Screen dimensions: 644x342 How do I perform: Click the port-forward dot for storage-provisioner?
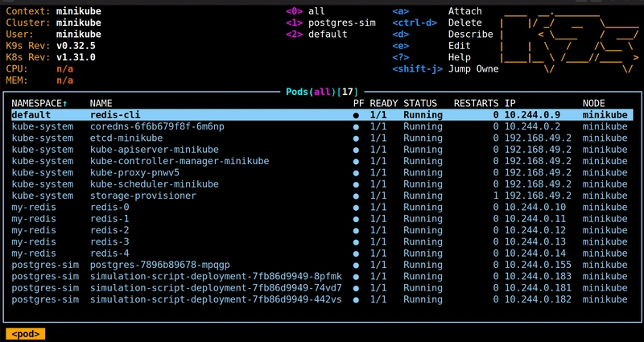(356, 196)
